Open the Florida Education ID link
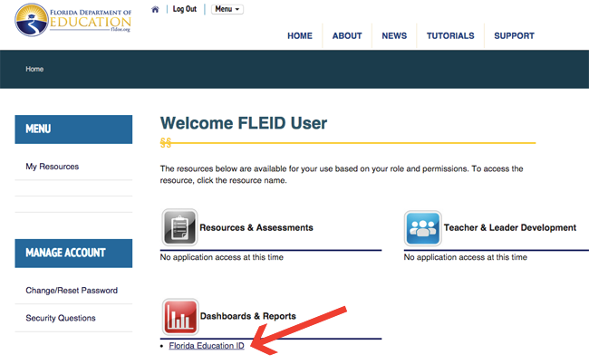The image size is (589, 364). click(x=207, y=346)
